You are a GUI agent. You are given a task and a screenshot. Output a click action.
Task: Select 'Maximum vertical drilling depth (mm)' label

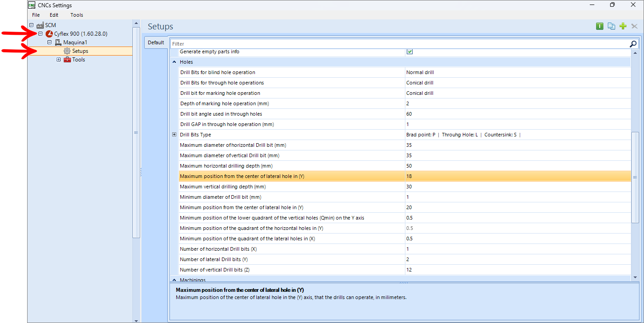(x=223, y=187)
